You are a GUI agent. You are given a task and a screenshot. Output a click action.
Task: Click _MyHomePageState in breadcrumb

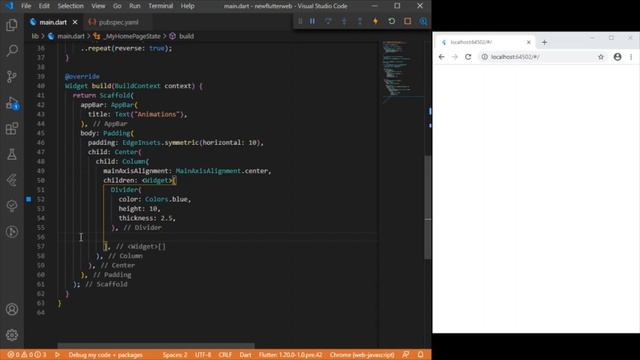coord(132,36)
